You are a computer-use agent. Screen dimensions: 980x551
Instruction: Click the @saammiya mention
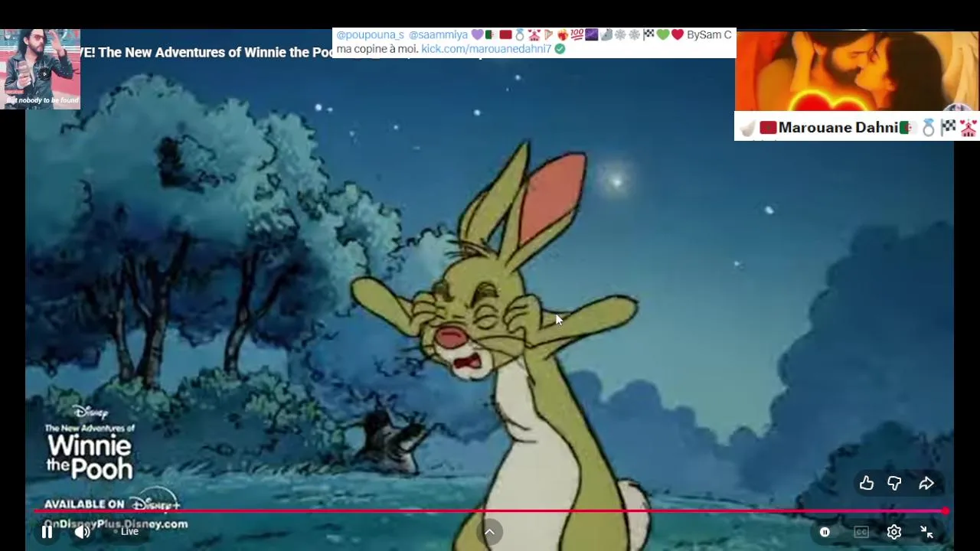[x=438, y=34]
